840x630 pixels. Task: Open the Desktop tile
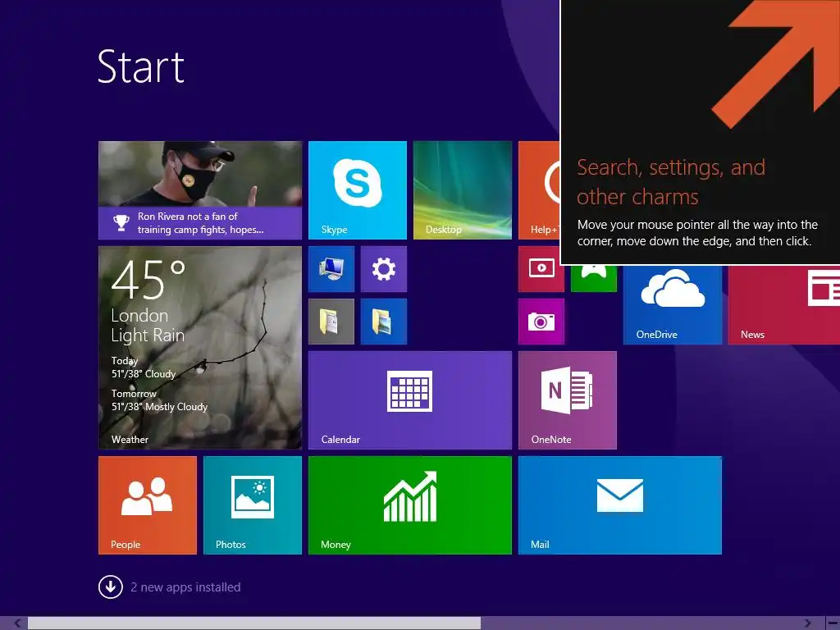point(463,190)
